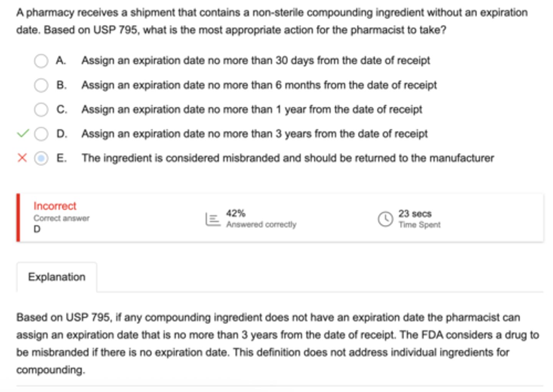Click the misbranded ingredient answer text

click(288, 158)
